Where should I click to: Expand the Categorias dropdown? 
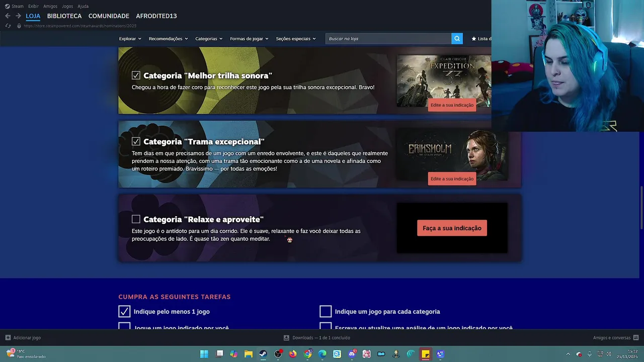[209, 39]
